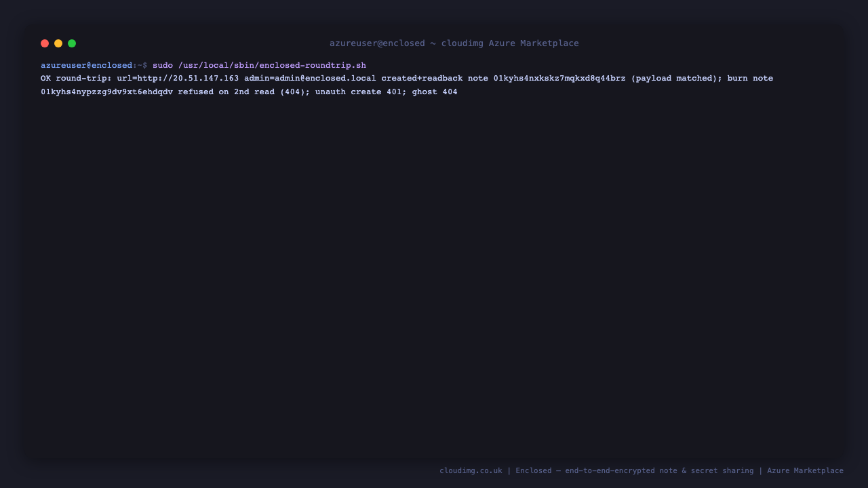Click the text 'ghost 404'
Viewport: 868px width, 488px height.
coord(435,91)
